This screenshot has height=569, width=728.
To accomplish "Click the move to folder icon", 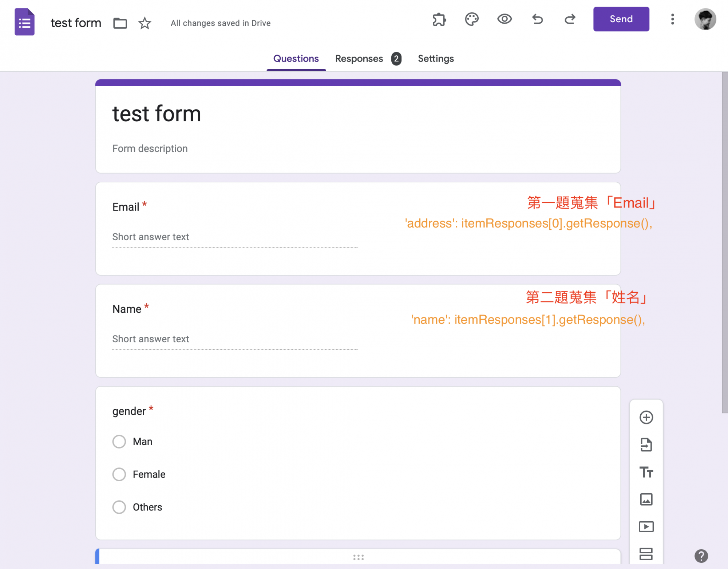I will (120, 23).
